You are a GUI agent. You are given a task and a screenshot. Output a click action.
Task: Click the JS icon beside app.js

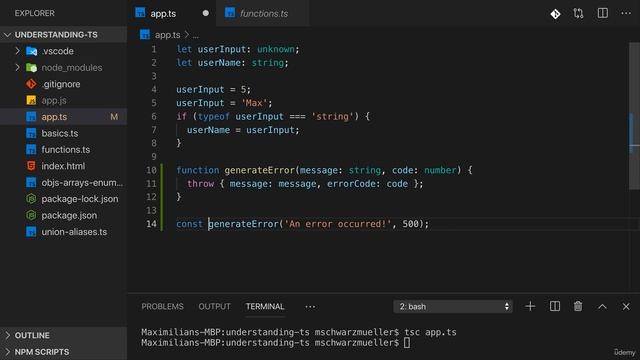[x=31, y=100]
